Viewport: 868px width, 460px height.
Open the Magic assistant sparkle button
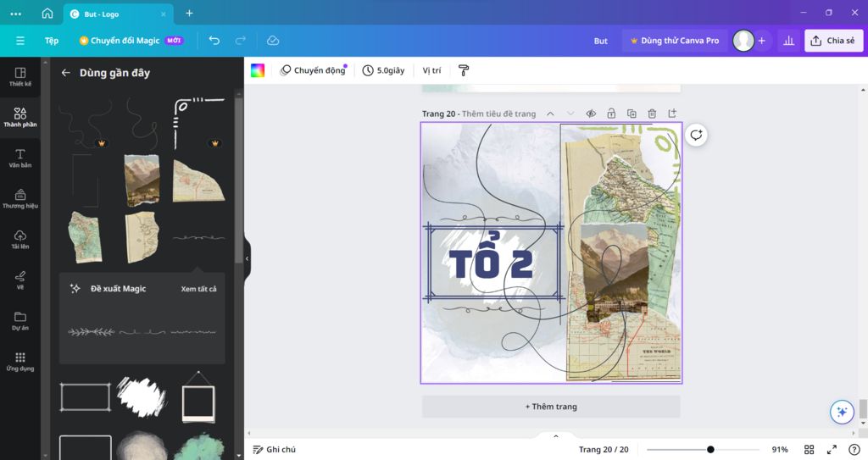[x=842, y=412]
